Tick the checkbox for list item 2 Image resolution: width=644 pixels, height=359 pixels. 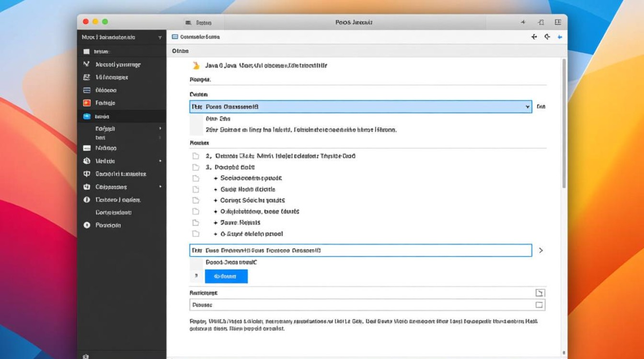coord(195,156)
